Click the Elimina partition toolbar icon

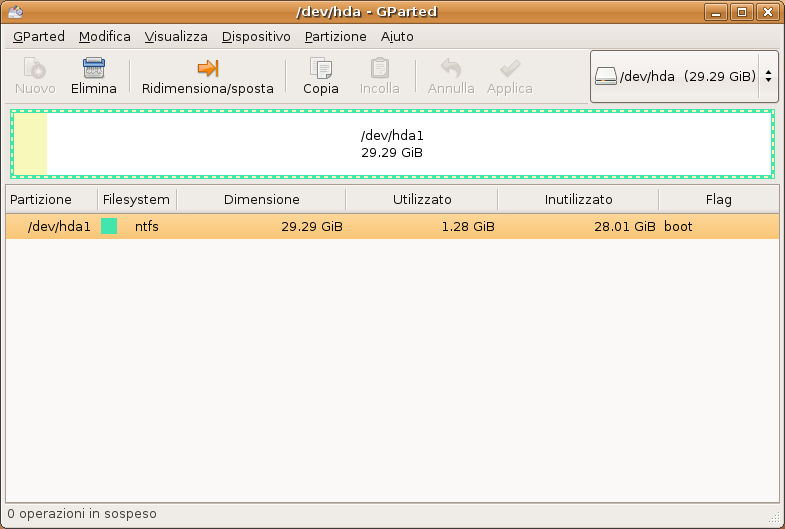pos(94,68)
